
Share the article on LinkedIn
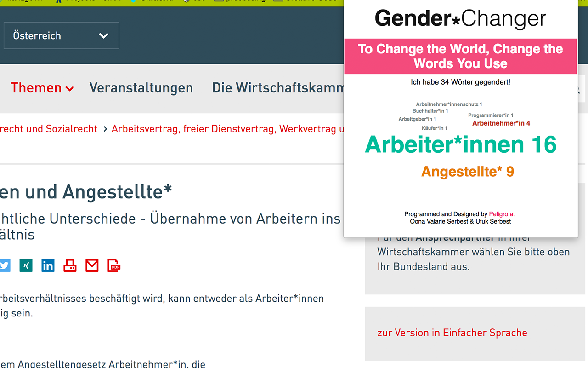(48, 265)
